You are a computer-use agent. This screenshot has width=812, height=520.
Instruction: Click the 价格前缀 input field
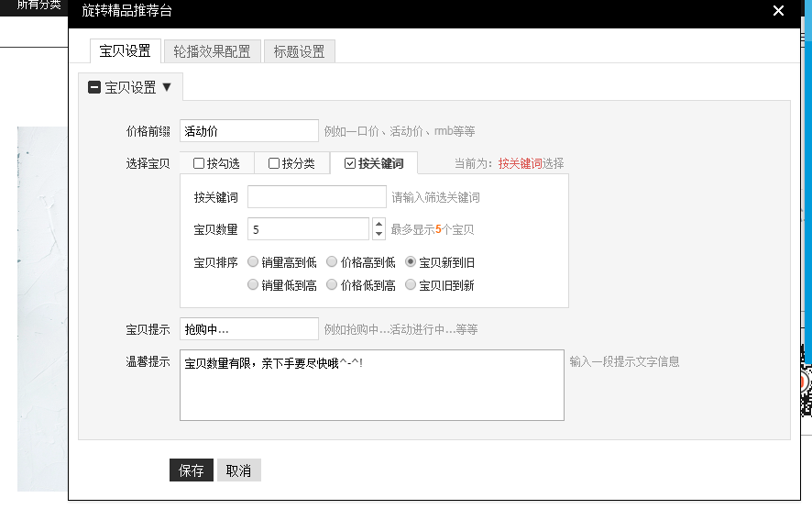(x=249, y=131)
